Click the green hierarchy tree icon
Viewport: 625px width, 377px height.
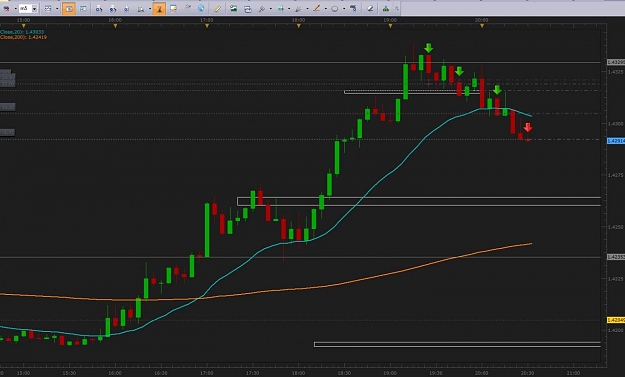coord(386,8)
